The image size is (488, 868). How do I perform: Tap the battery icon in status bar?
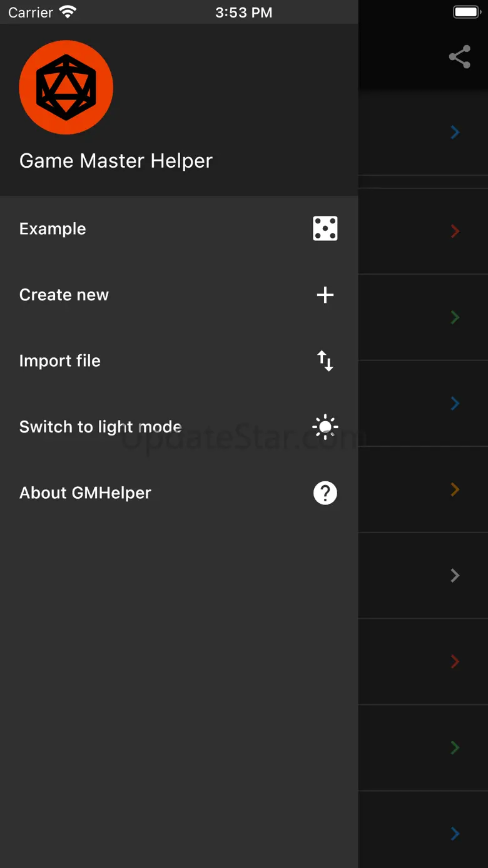tap(466, 12)
